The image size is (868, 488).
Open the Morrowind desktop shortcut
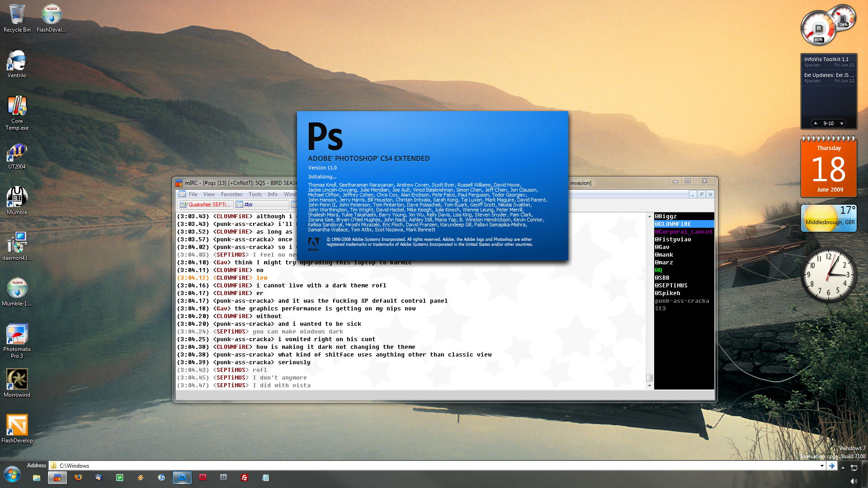pos(17,383)
